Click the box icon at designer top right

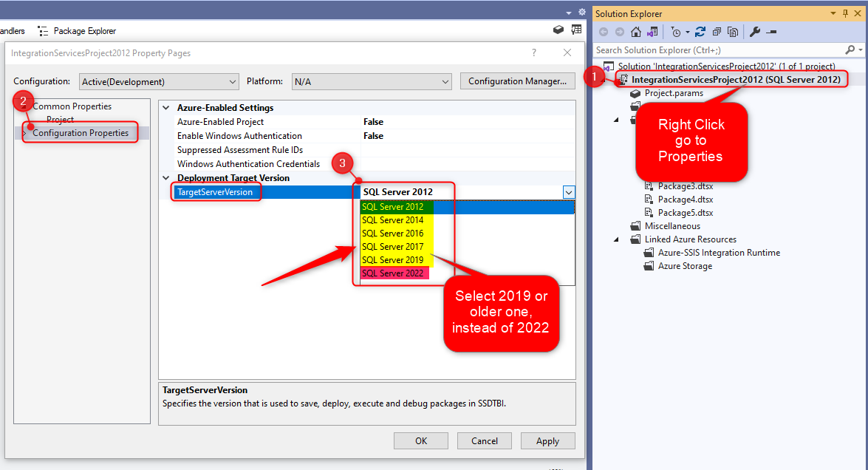click(x=558, y=30)
